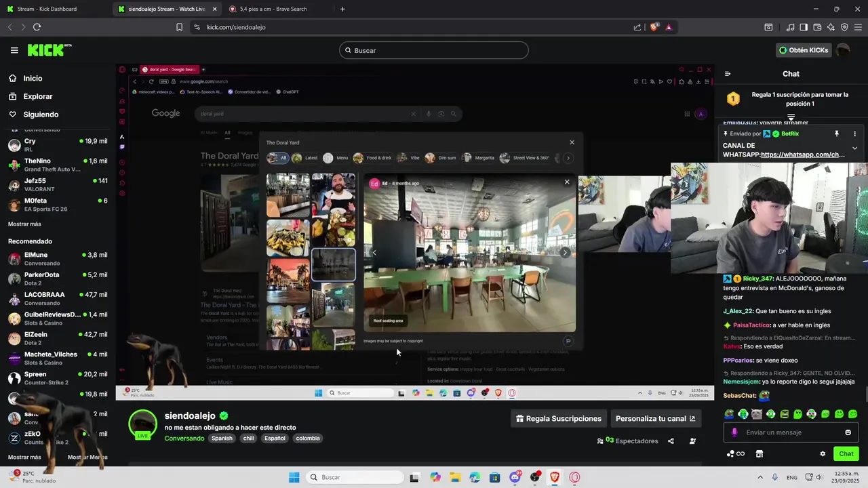The width and height of the screenshot is (868, 488).
Task: Click the chat message input field
Action: 791,432
